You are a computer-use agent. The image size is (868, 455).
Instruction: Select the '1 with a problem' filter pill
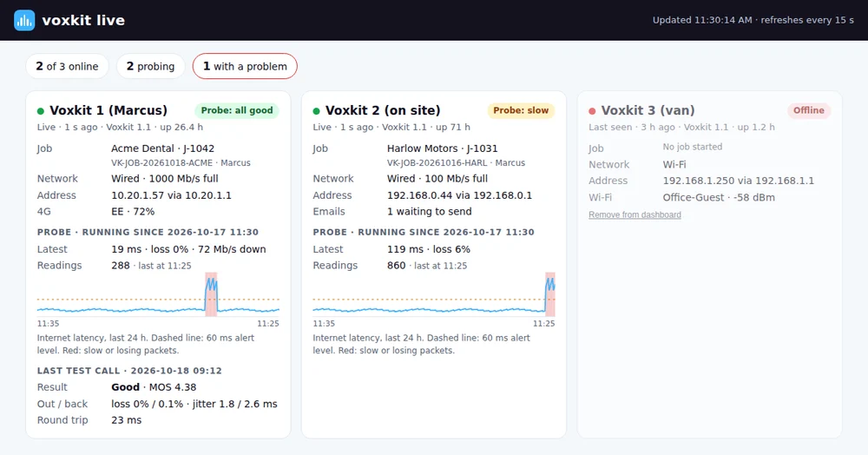[x=245, y=66]
